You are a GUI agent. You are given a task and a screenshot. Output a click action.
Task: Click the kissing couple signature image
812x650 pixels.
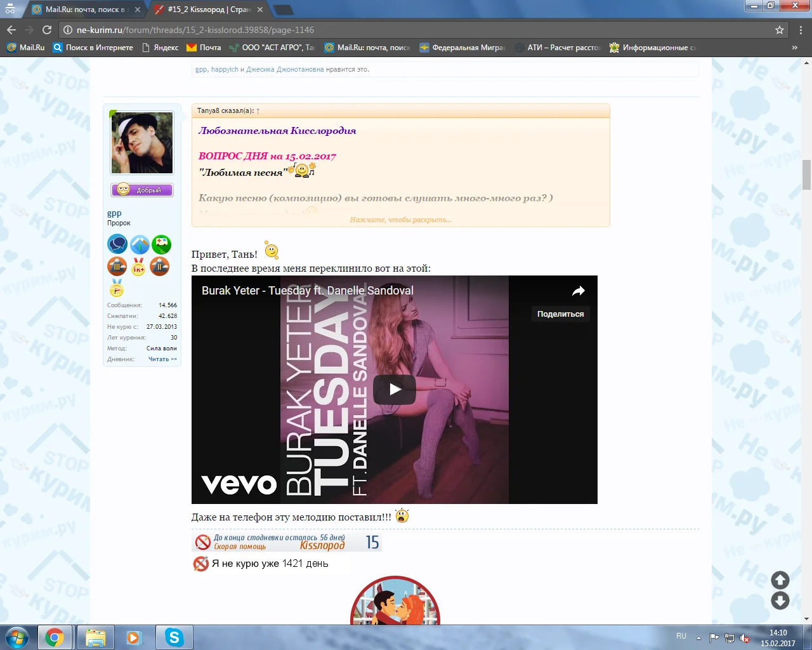point(395,600)
